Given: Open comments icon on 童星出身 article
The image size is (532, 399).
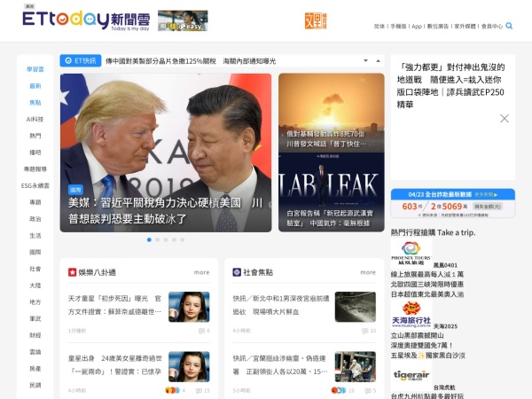Looking at the screenshot, I should (x=199, y=390).
